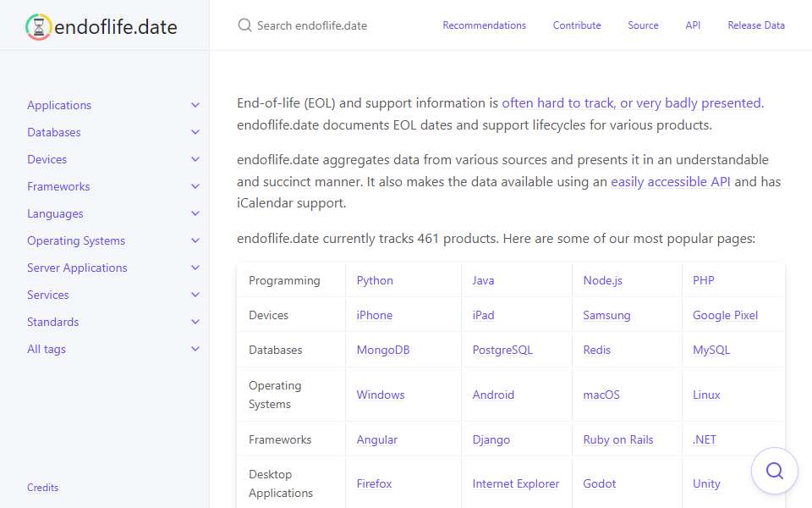This screenshot has height=508, width=812.
Task: Expand the Databases chevron arrow
Action: pos(195,132)
